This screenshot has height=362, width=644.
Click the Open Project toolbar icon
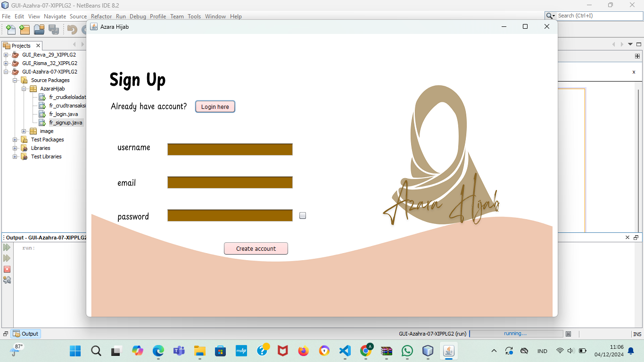[39, 30]
